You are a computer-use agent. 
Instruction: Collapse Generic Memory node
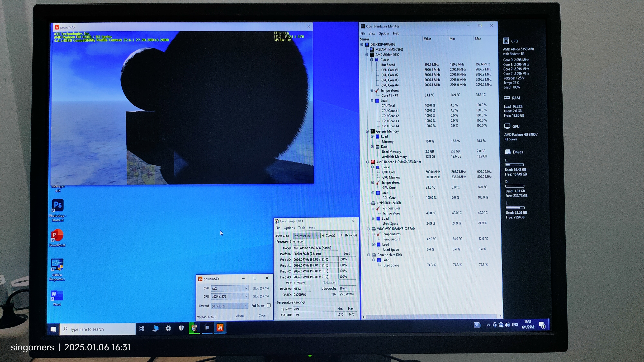coord(367,131)
